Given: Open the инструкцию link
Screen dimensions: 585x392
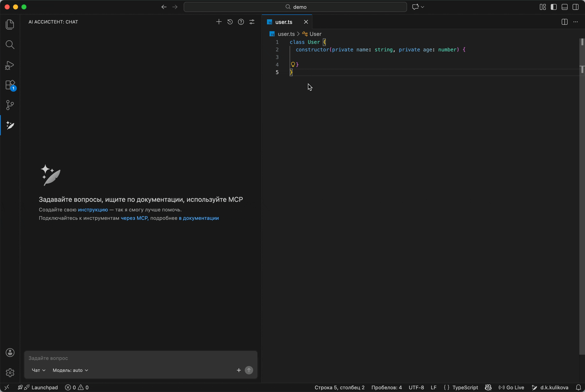Looking at the screenshot, I should coord(93,210).
